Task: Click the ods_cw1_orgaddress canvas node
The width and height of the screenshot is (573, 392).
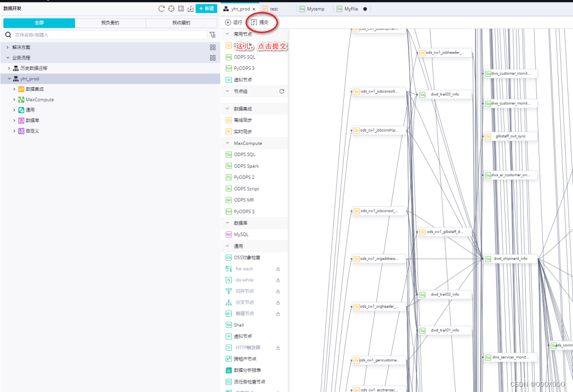Action: coord(379,259)
